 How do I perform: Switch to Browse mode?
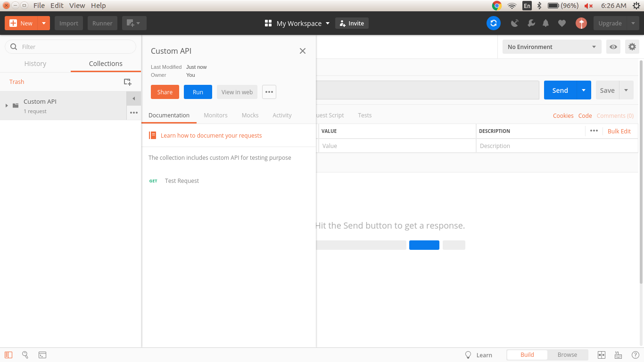pyautogui.click(x=568, y=354)
